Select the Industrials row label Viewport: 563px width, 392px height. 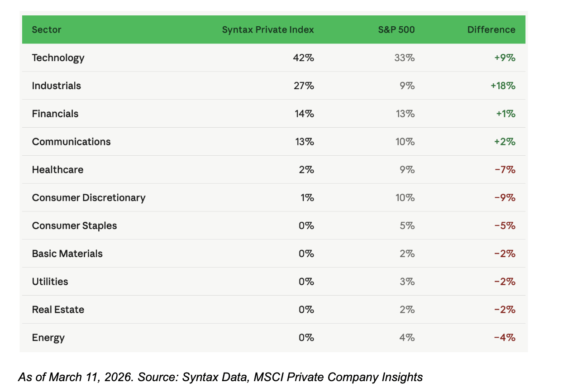point(57,86)
